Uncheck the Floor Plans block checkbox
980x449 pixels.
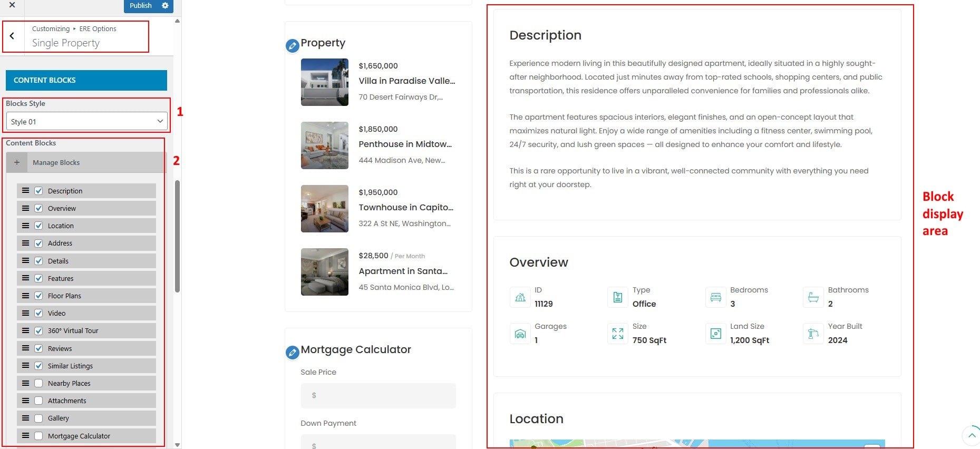(x=38, y=296)
